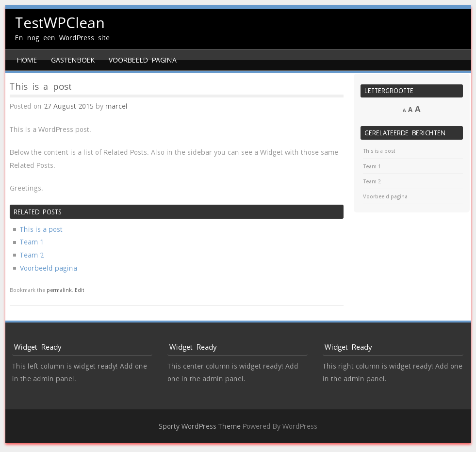
Task: Open the VOORBEELD PAGINA menu item
Action: (142, 60)
